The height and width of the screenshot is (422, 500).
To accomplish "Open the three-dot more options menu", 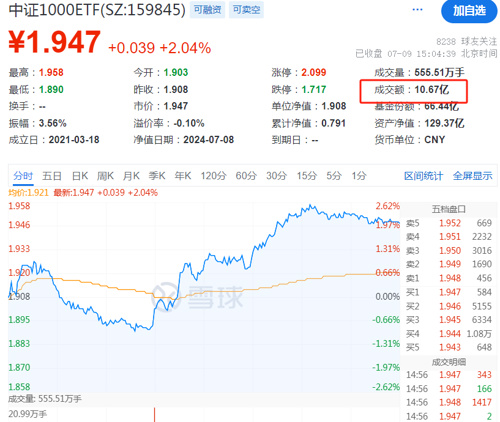I will pyautogui.click(x=417, y=10).
